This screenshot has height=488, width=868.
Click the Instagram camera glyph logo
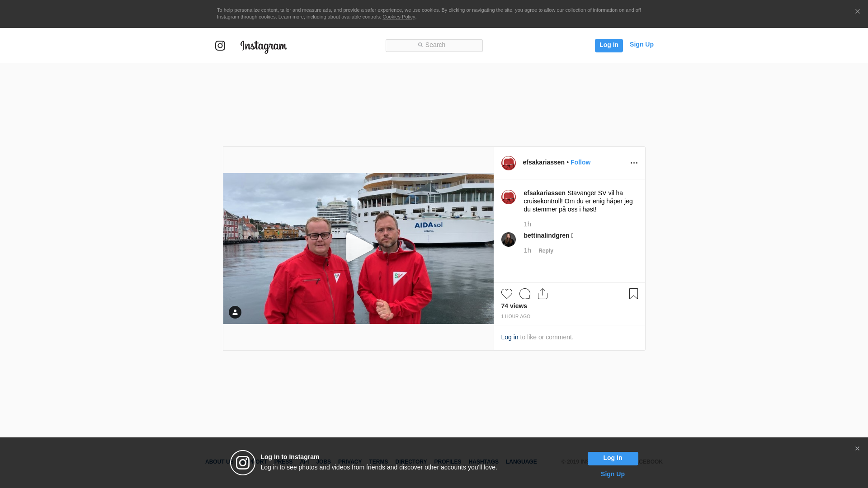(x=220, y=46)
